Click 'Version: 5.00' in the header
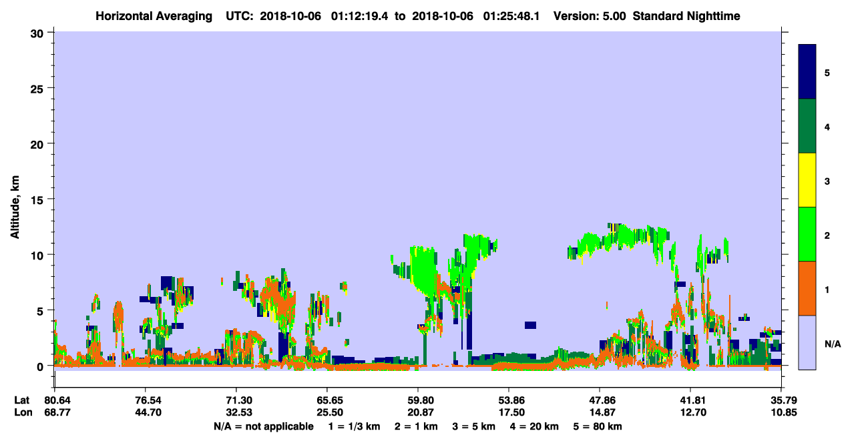This screenshot has width=868, height=445. pyautogui.click(x=590, y=16)
